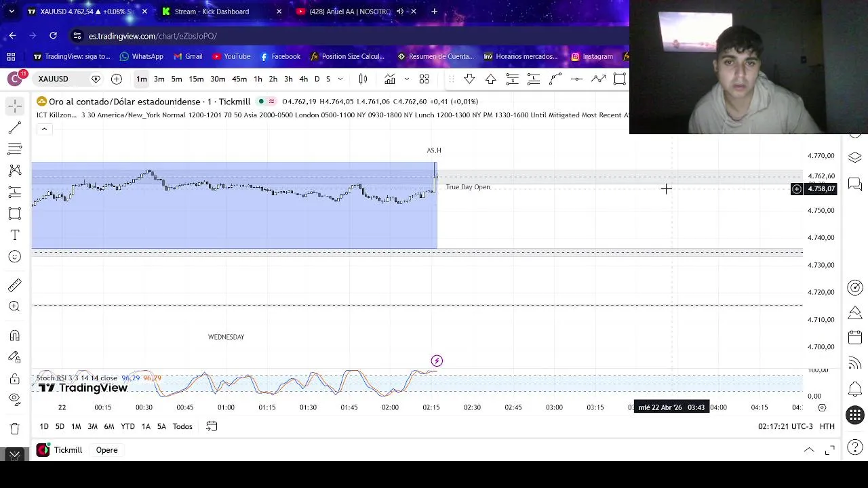Viewport: 868px width, 488px height.
Task: Select the Todos date range
Action: (x=182, y=426)
